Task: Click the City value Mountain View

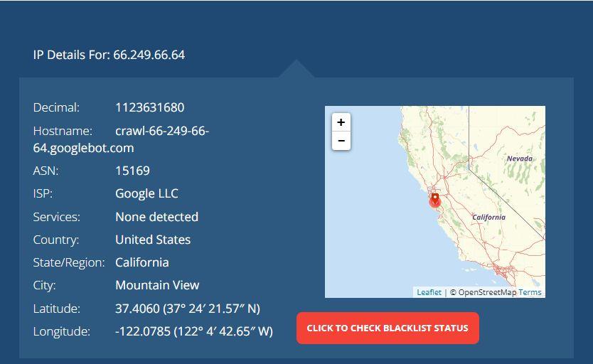Action: (157, 285)
